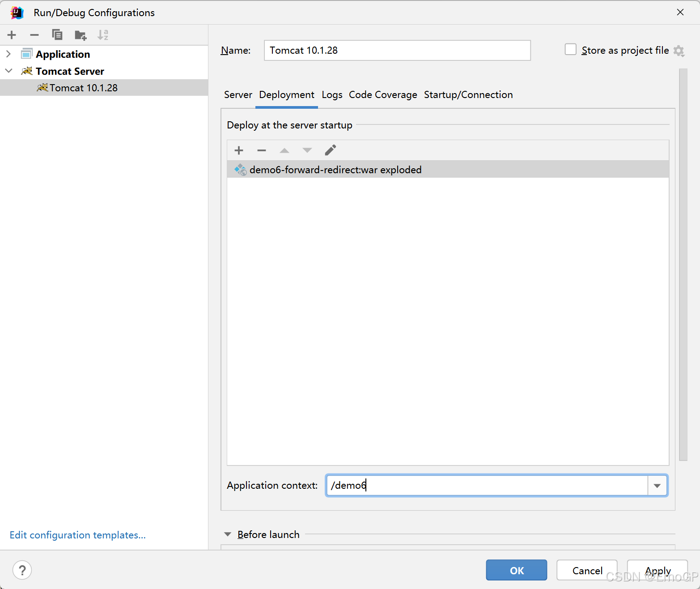700x589 pixels.
Task: Collapse the Before launch section
Action: (228, 534)
